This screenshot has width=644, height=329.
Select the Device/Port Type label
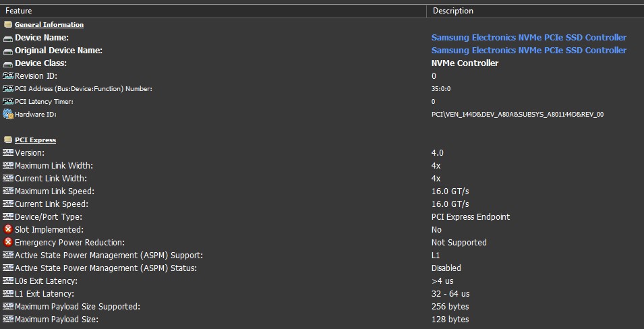click(x=48, y=217)
